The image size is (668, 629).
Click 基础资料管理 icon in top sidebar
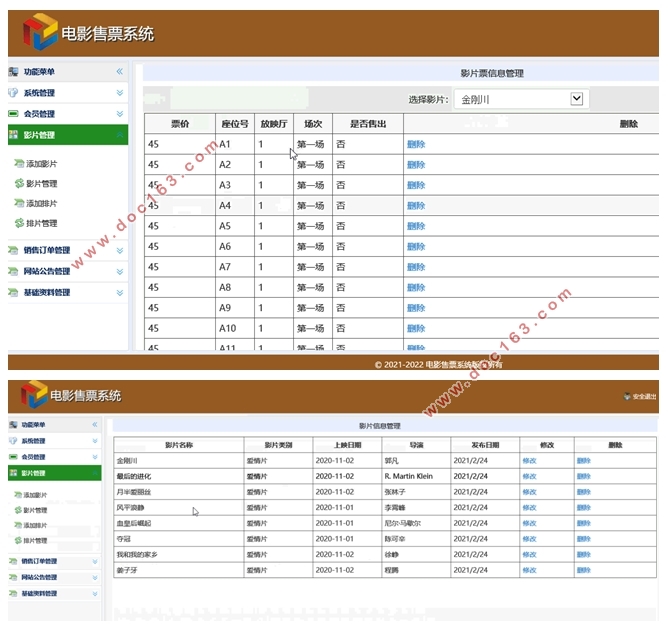14,292
